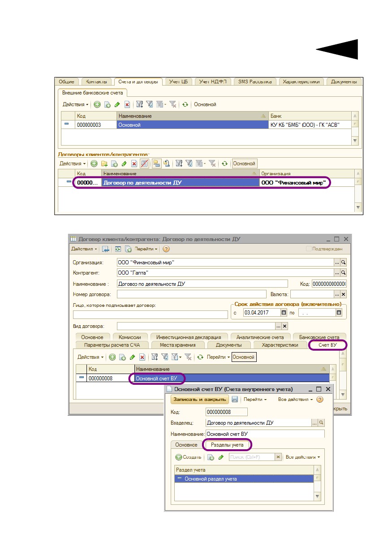
Task: Click scrollbar down arrow in contracts list
Action: (x=358, y=207)
